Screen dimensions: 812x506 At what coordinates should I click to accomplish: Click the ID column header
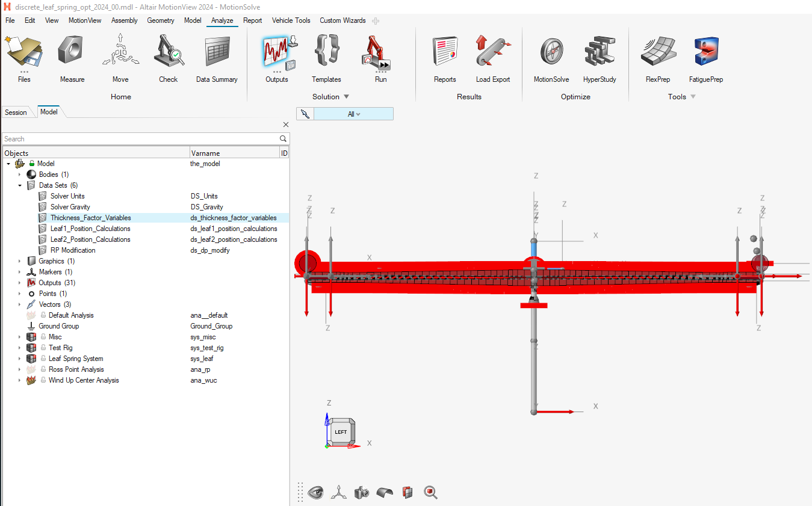click(285, 153)
